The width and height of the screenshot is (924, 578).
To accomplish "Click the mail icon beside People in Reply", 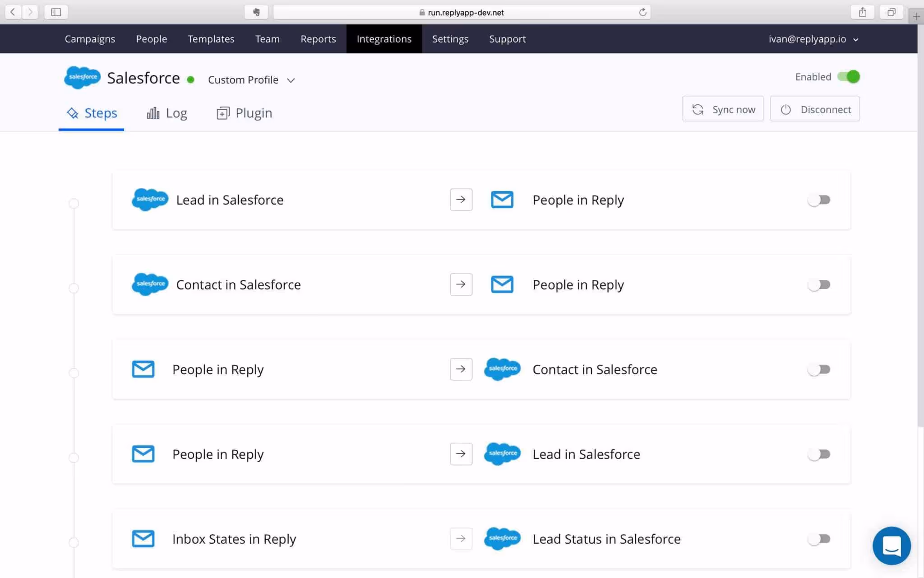I will click(x=502, y=199).
